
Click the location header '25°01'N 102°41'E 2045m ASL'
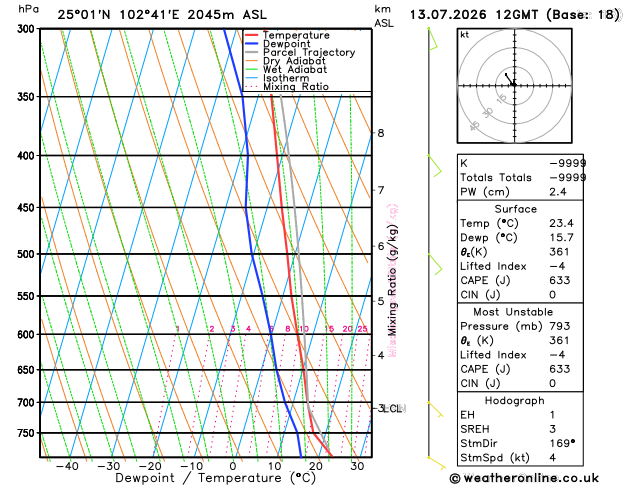162,15
